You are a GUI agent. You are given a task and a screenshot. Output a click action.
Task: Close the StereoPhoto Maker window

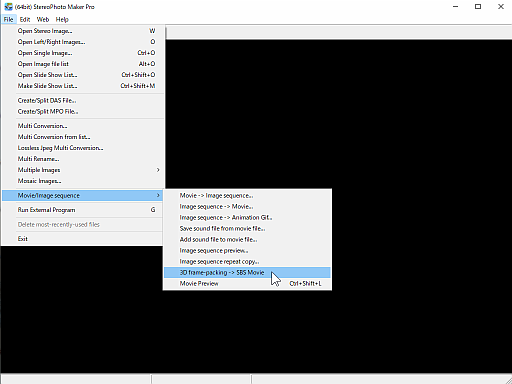coord(501,6)
